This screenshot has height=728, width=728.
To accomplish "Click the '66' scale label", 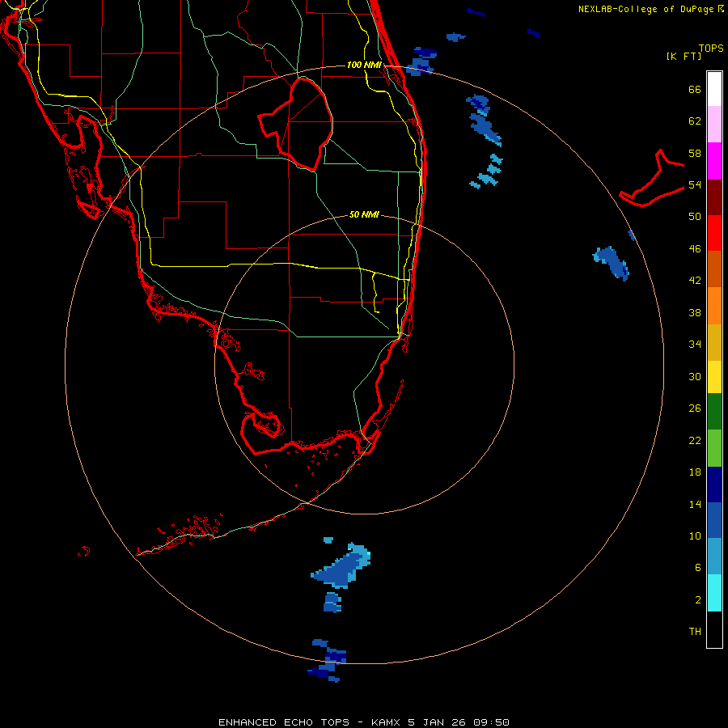I will pos(695,89).
